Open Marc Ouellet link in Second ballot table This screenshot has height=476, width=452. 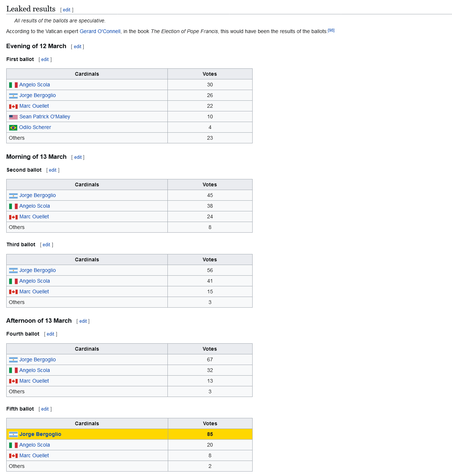pyautogui.click(x=34, y=216)
